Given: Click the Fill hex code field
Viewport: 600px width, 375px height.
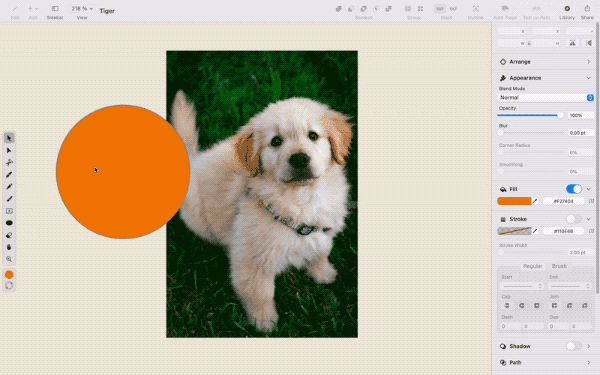Looking at the screenshot, I should click(563, 201).
